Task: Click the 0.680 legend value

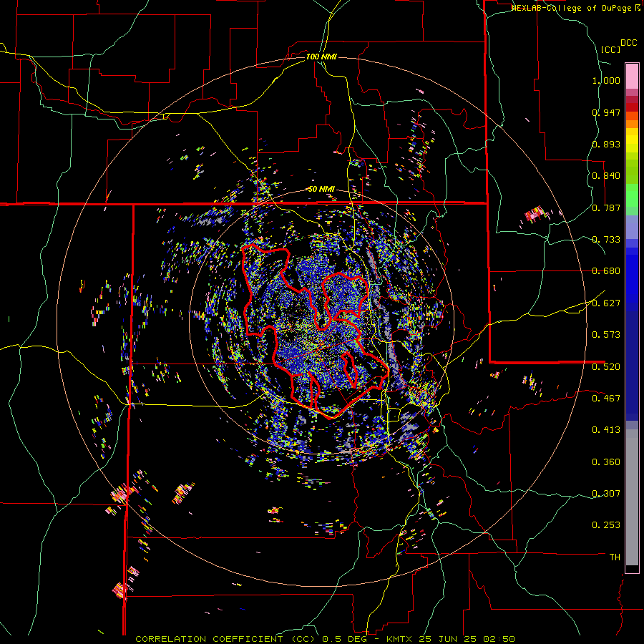Action: tap(606, 271)
